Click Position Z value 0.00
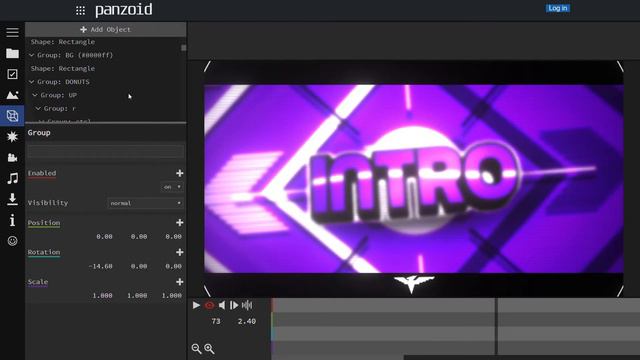Image resolution: width=640 pixels, height=360 pixels. point(173,236)
